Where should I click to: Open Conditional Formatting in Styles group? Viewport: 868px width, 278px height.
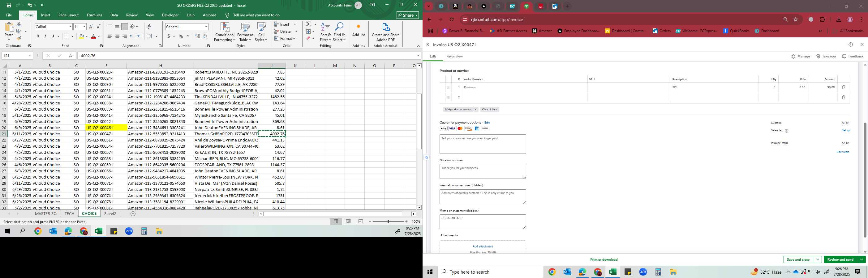(225, 32)
